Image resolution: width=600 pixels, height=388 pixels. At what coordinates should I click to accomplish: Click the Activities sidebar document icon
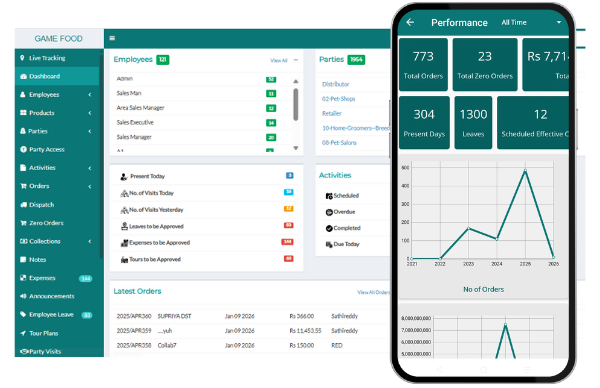23,168
